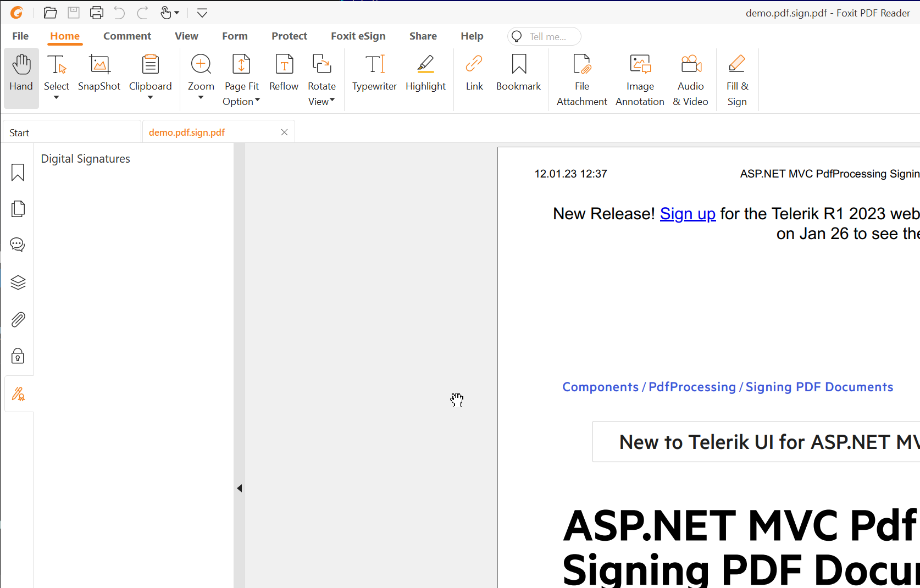Follow the Signing PDF Documents breadcrumb link
The width and height of the screenshot is (920, 588).
point(819,387)
